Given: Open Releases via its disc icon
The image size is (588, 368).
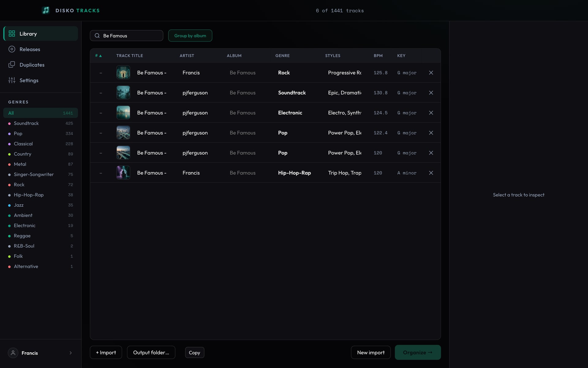Looking at the screenshot, I should point(12,49).
